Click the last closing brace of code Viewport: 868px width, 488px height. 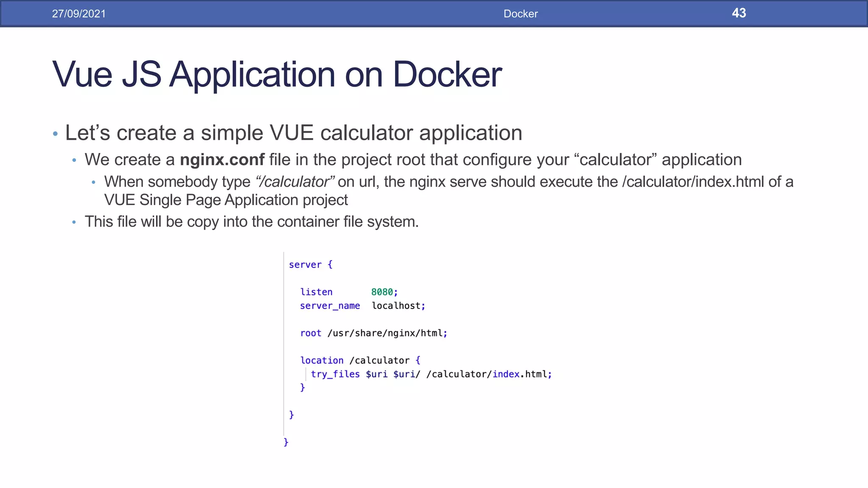286,442
